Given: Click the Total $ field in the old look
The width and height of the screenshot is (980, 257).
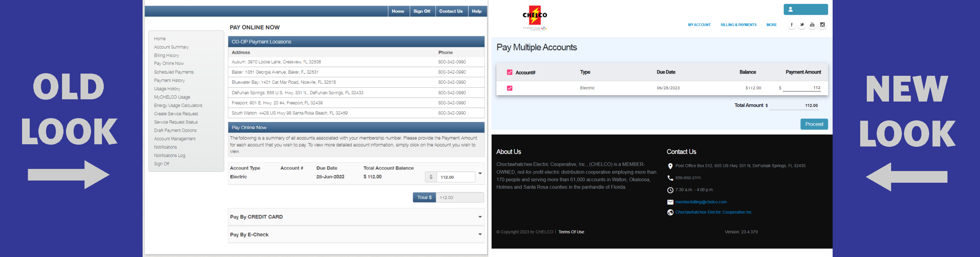Looking at the screenshot, I should point(460,198).
